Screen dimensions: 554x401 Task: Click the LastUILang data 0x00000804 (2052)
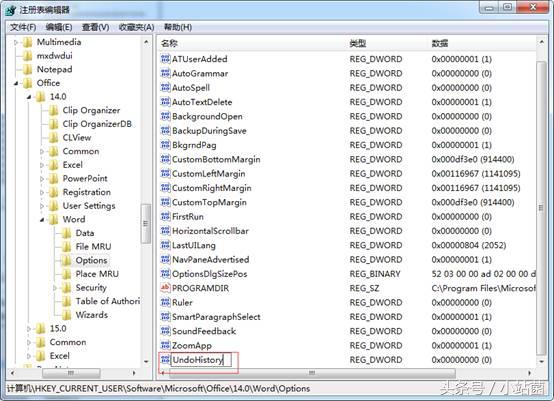click(468, 245)
